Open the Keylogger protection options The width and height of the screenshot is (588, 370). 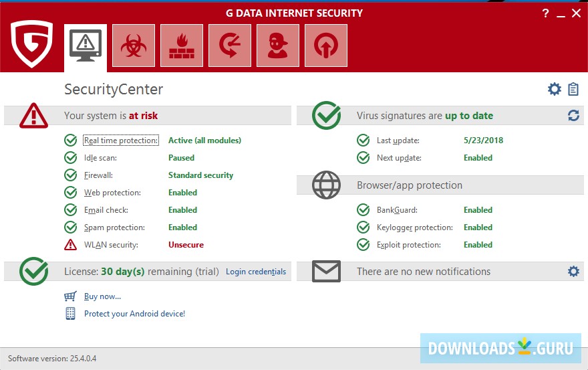tap(415, 227)
